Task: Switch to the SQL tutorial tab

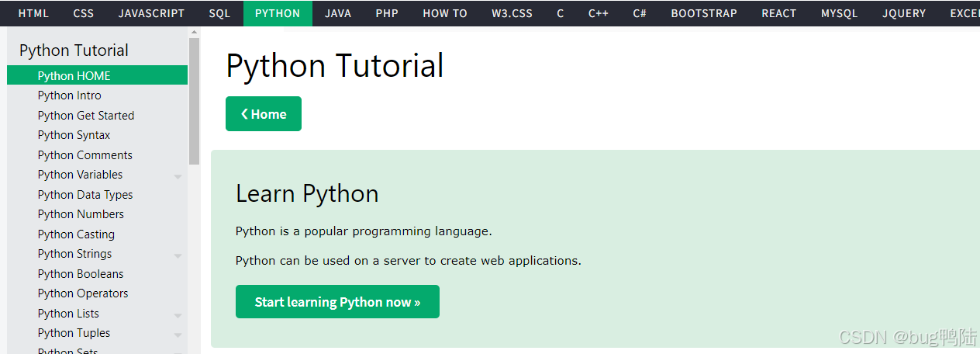Action: 219,13
